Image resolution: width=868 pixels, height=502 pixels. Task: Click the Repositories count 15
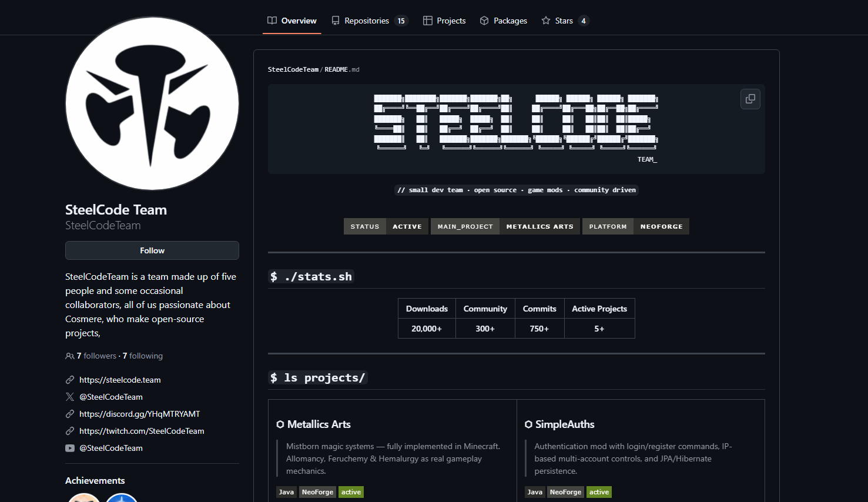[401, 21]
